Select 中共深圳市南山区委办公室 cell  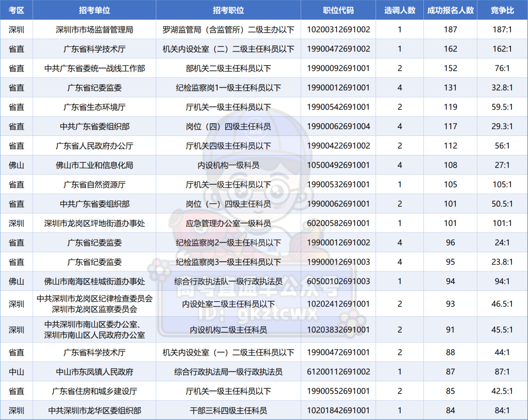click(x=94, y=330)
